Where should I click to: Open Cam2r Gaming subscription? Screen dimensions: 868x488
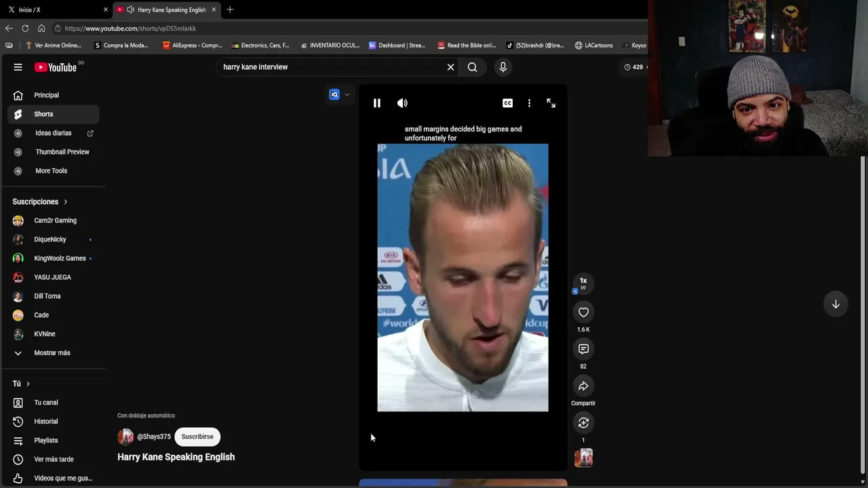pyautogui.click(x=53, y=220)
